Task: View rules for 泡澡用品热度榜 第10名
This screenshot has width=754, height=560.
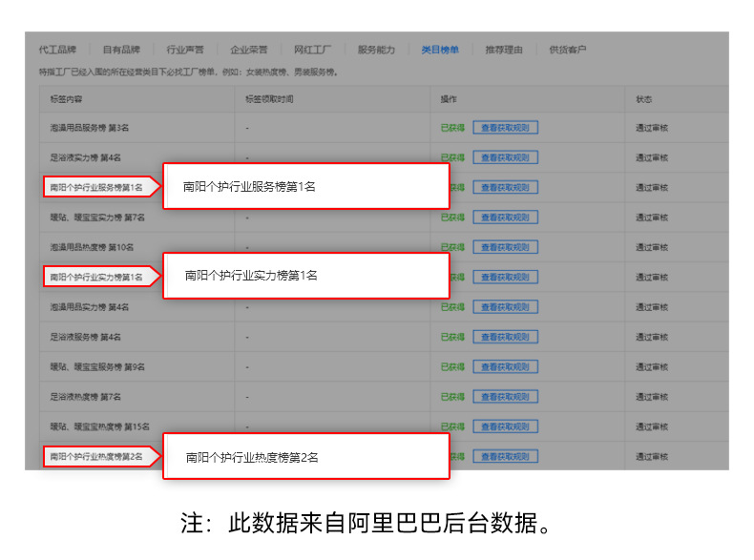Action: [505, 247]
